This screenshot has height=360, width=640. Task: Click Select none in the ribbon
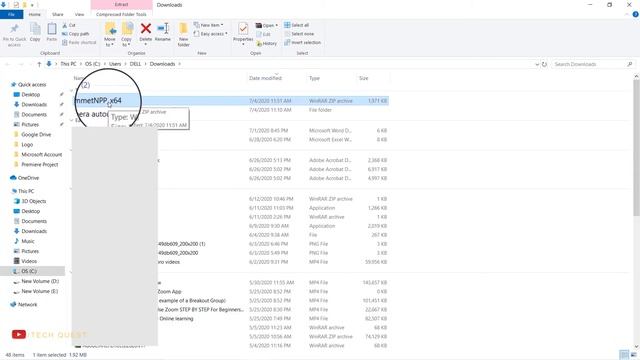299,34
